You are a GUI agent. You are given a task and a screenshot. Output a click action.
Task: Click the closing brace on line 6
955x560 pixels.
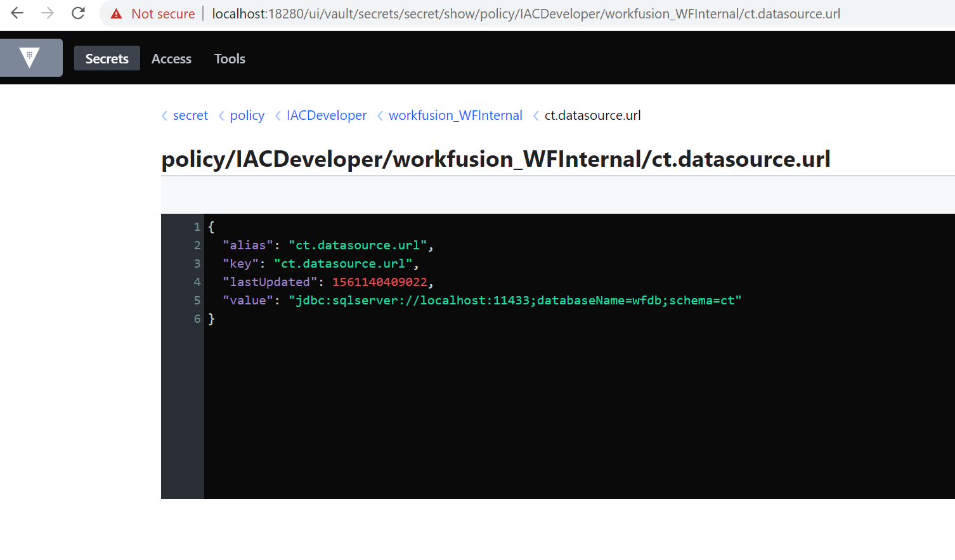click(212, 319)
